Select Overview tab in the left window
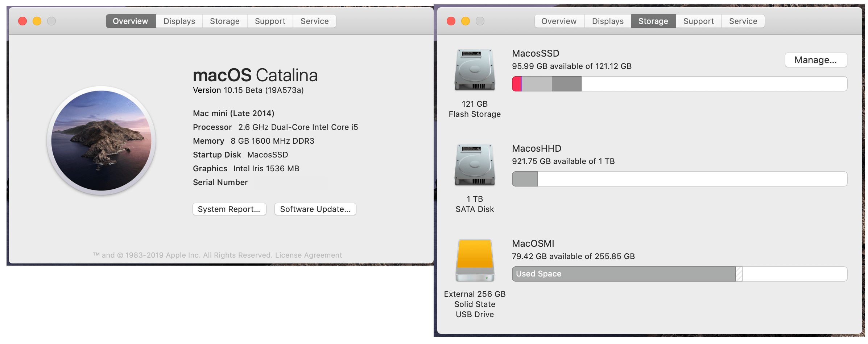This screenshot has height=344, width=868. tap(131, 21)
